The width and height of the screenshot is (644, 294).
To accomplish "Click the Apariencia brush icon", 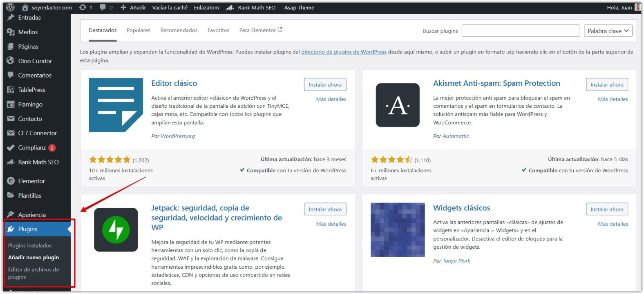I will [x=11, y=214].
